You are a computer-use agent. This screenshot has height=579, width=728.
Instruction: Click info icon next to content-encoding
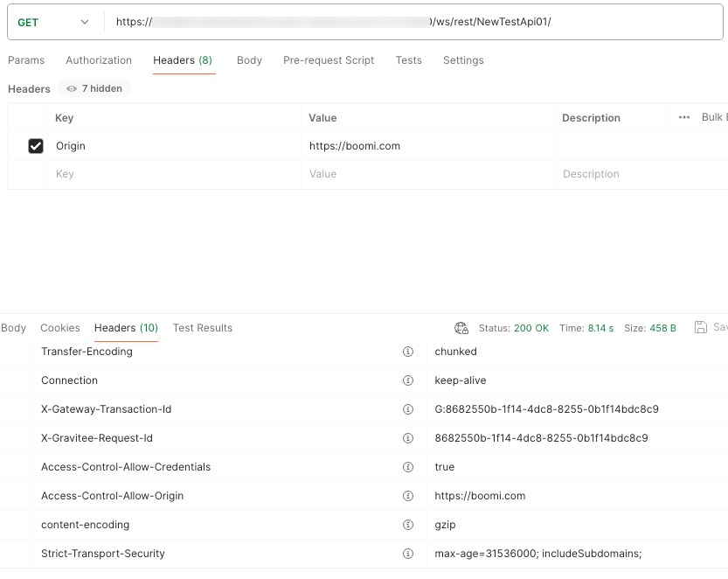407,525
